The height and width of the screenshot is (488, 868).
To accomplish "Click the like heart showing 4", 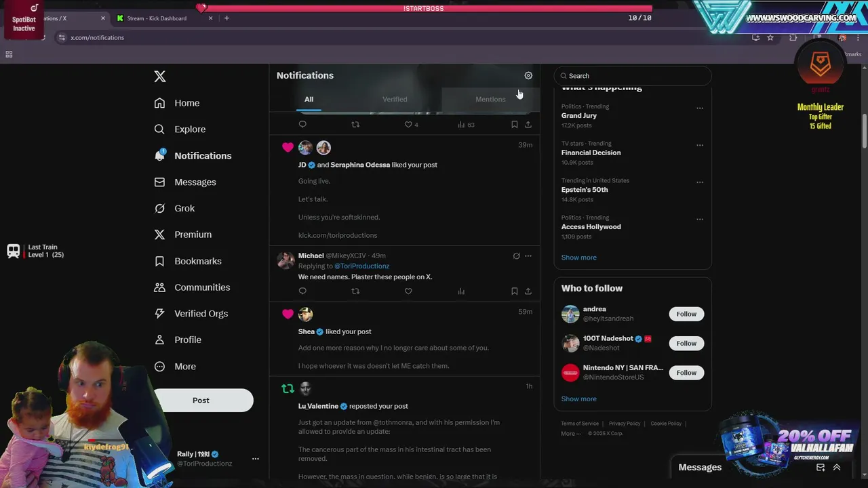I will 411,125.
